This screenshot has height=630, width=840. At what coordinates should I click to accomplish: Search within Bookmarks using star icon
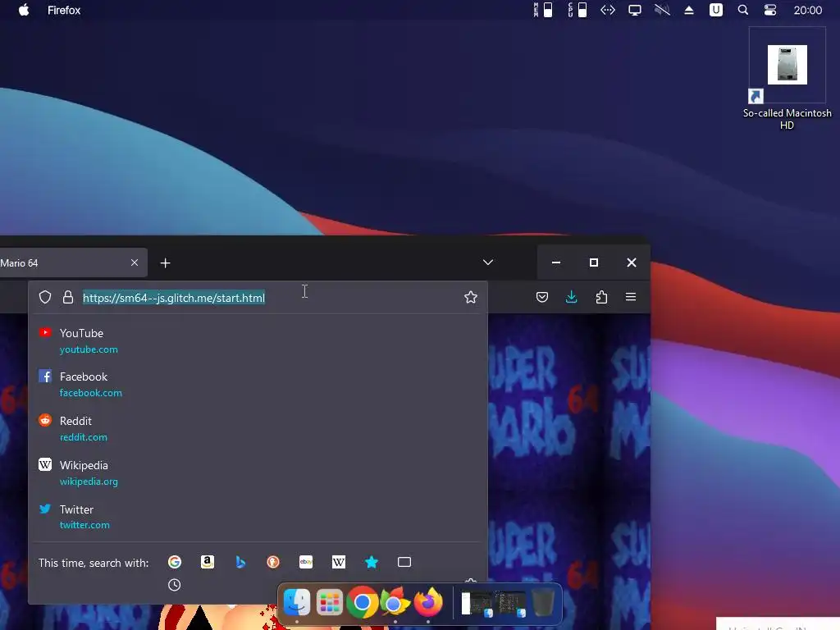click(x=372, y=562)
